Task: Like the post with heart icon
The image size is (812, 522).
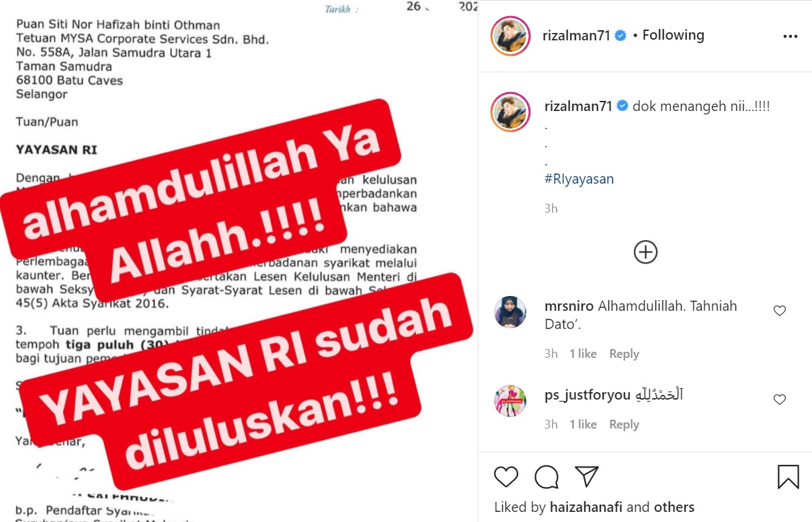Action: [506, 477]
